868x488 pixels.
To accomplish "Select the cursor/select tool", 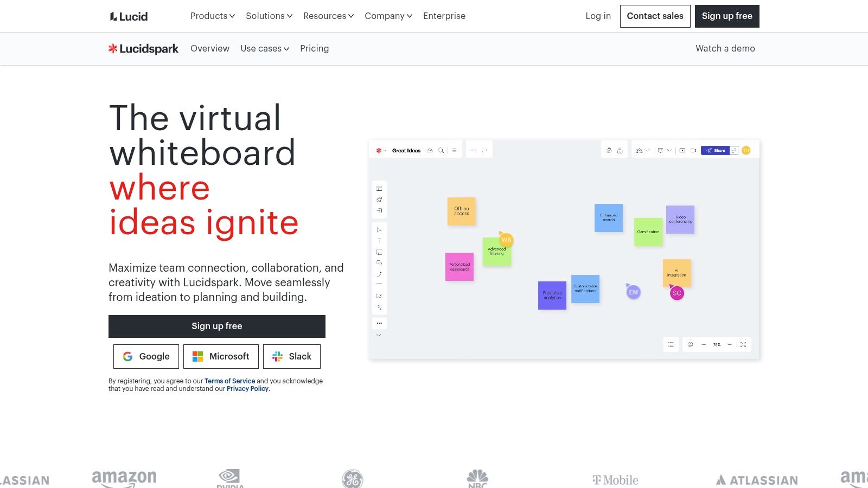I will 379,229.
